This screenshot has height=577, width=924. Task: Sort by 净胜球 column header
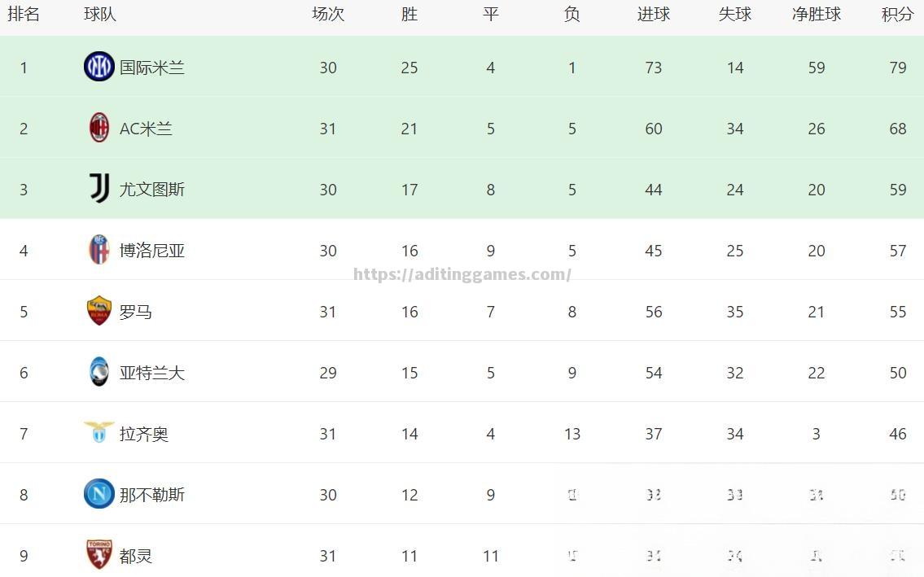pos(816,15)
